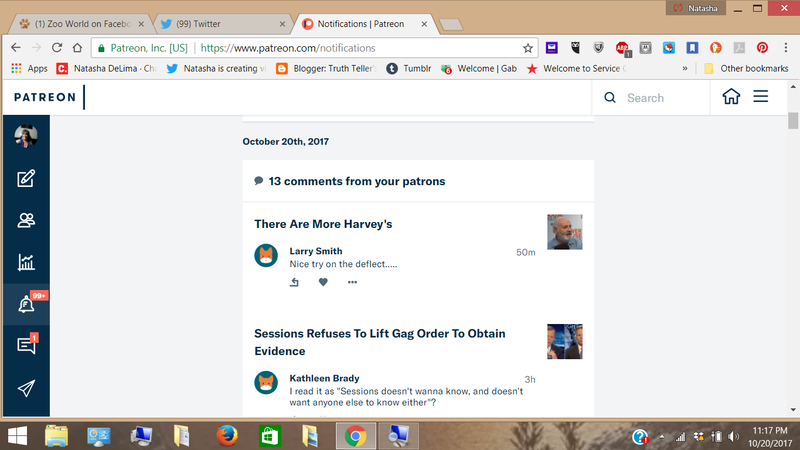Click the Patreon search field

tap(660, 98)
